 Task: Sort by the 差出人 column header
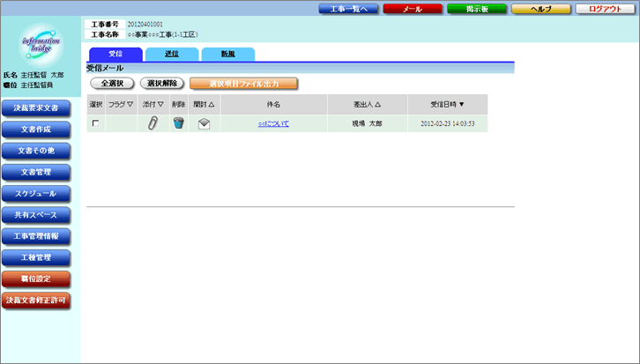click(367, 104)
